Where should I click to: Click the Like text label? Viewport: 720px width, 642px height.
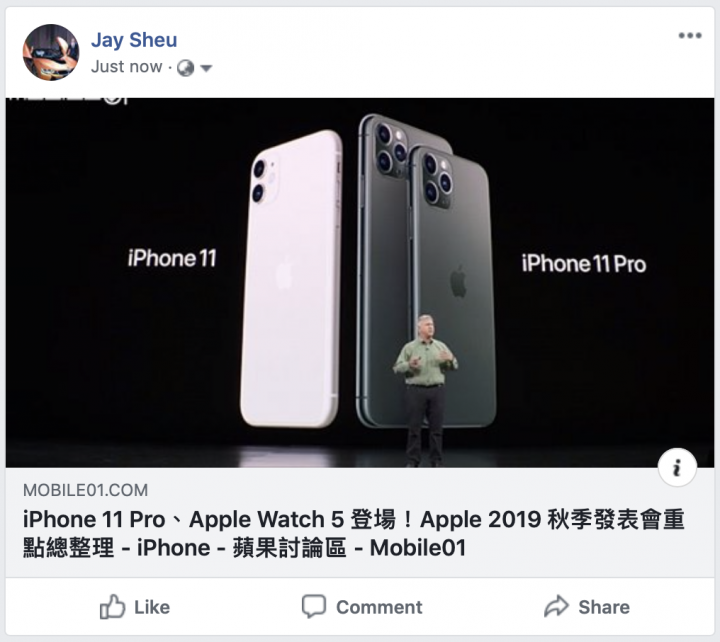(152, 607)
